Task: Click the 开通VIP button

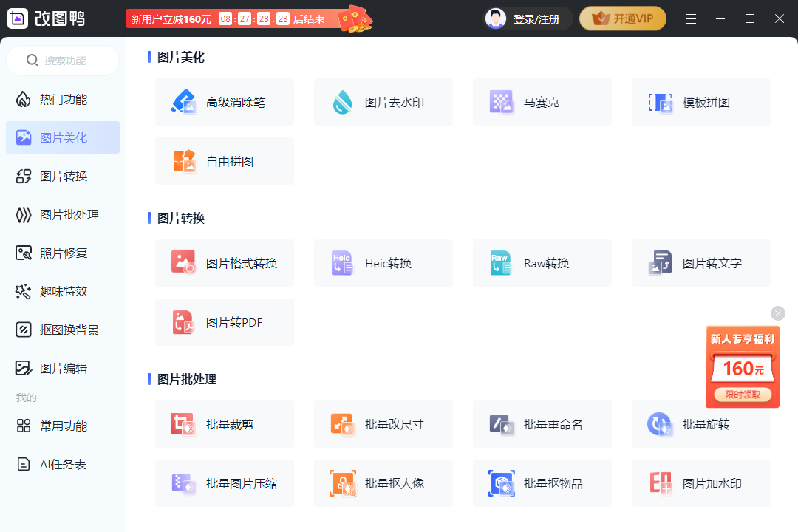Action: coord(622,18)
